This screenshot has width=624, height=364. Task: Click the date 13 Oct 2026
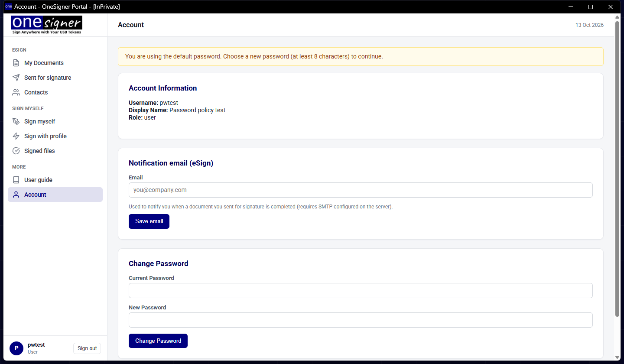click(589, 25)
